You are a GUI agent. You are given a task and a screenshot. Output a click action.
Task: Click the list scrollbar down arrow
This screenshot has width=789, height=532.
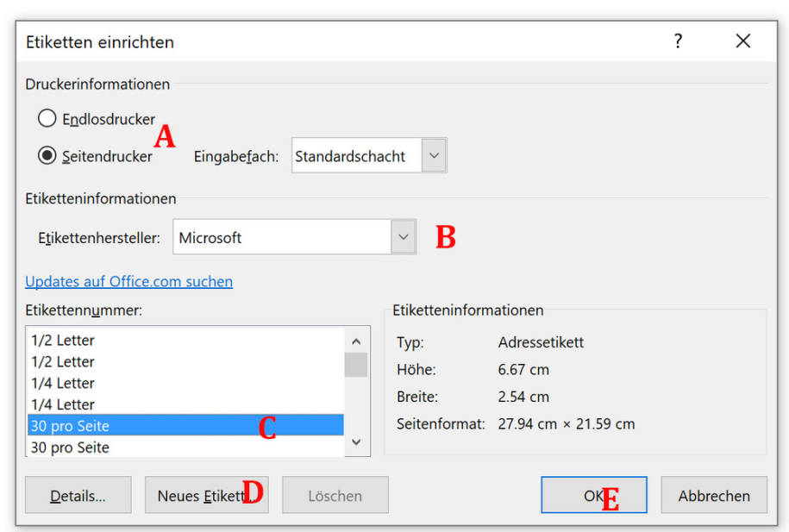(x=356, y=442)
